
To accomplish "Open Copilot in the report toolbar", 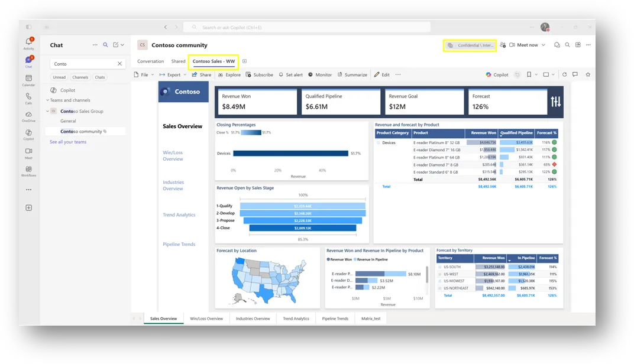I will point(497,74).
